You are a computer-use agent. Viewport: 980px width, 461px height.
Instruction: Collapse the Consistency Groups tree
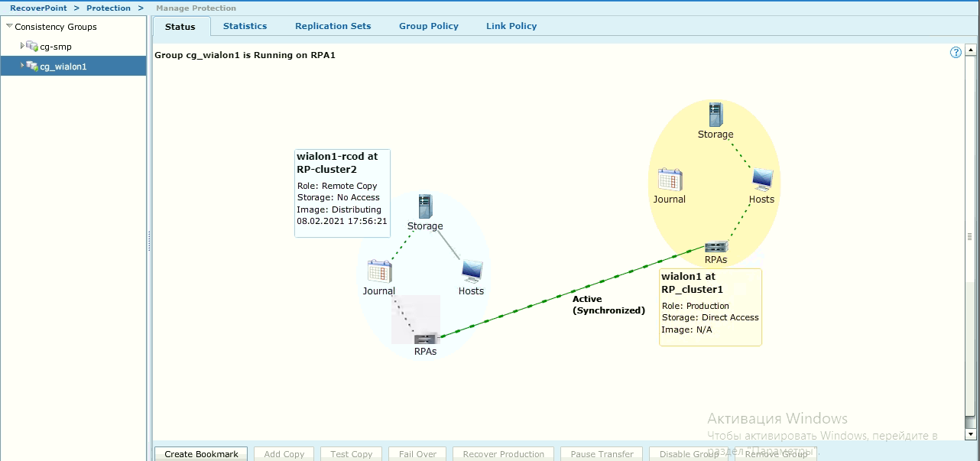[x=9, y=27]
